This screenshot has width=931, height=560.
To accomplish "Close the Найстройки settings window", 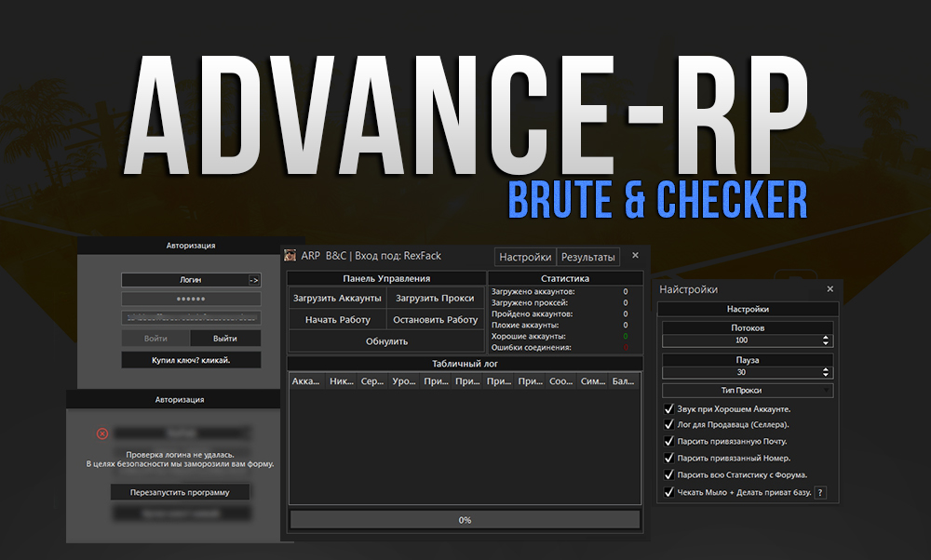I will (830, 289).
